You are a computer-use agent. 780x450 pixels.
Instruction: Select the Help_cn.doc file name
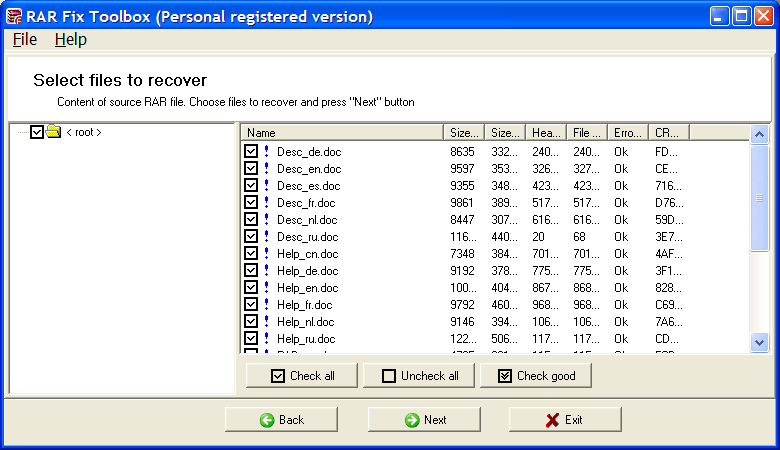[x=307, y=254]
